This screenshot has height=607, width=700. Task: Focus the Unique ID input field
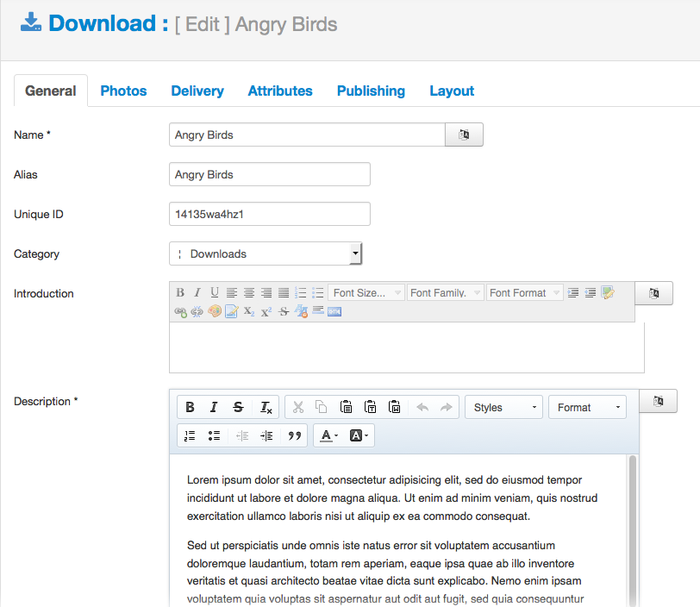coord(270,214)
